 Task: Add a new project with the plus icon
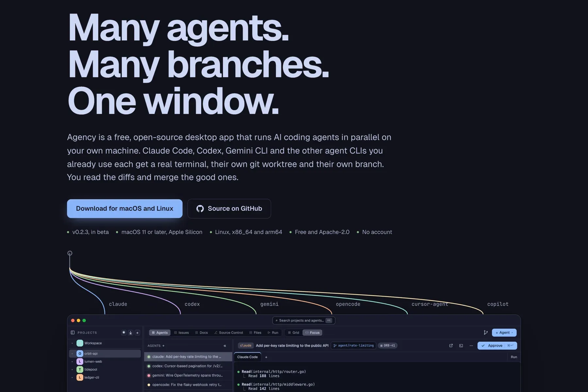138,333
